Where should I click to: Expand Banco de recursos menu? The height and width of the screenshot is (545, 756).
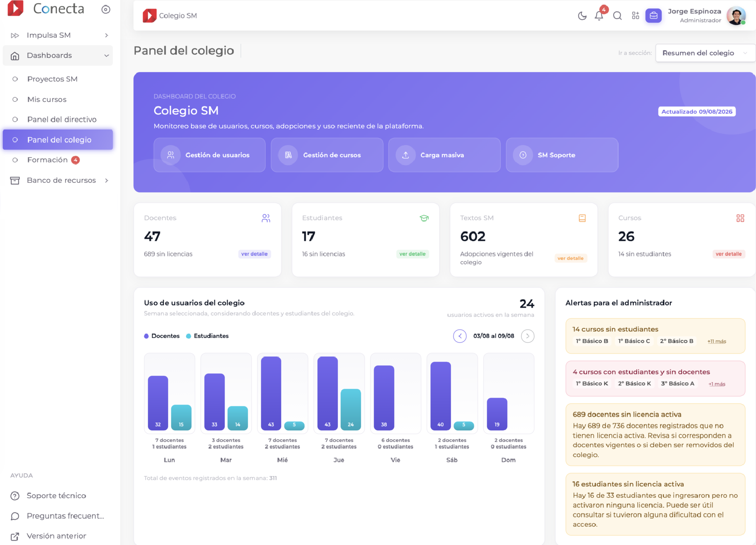[x=58, y=180]
